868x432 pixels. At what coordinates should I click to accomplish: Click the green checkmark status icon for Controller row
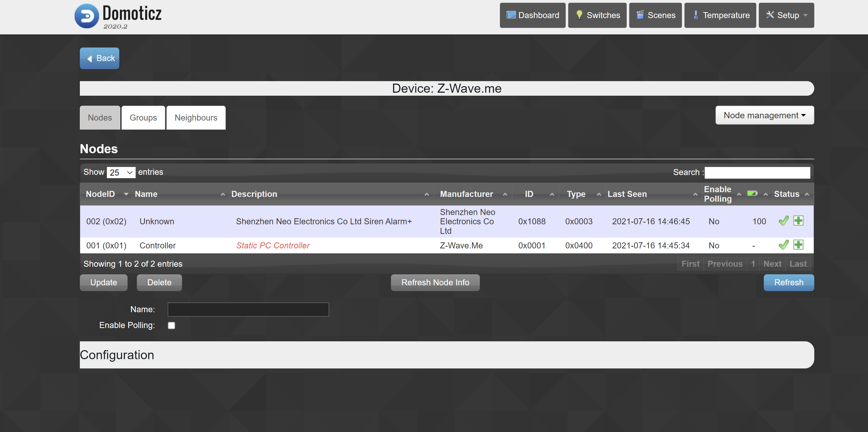coord(784,245)
